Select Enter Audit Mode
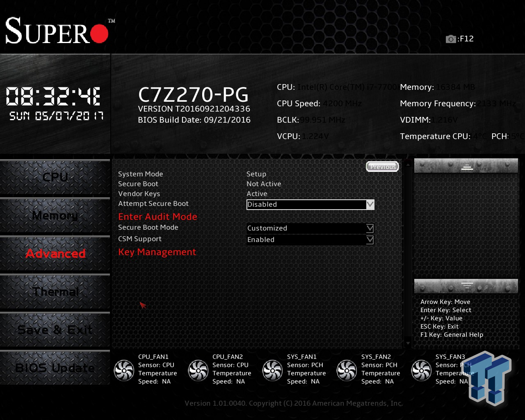Viewport: 525px width, 420px height. (x=157, y=217)
